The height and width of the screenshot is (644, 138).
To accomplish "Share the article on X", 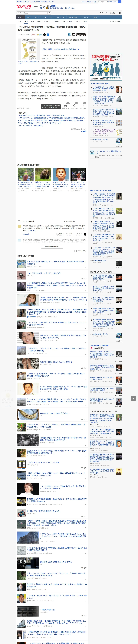I will (x=45, y=35).
